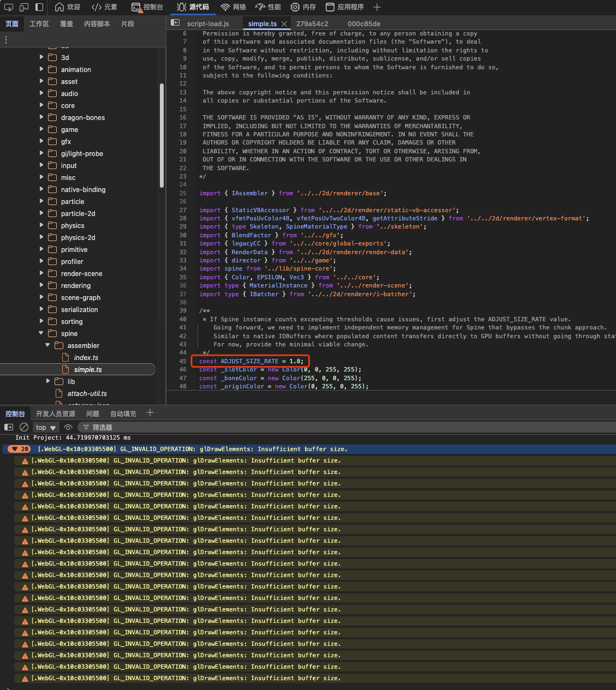Clear the console with the ban icon
Image resolution: width=616 pixels, height=690 pixels.
click(24, 427)
